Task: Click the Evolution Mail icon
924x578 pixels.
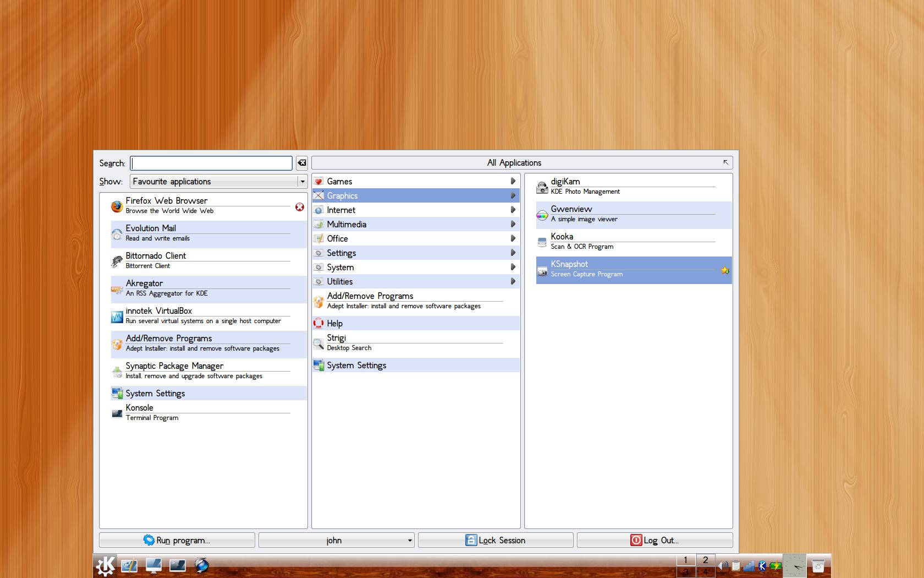Action: point(117,235)
